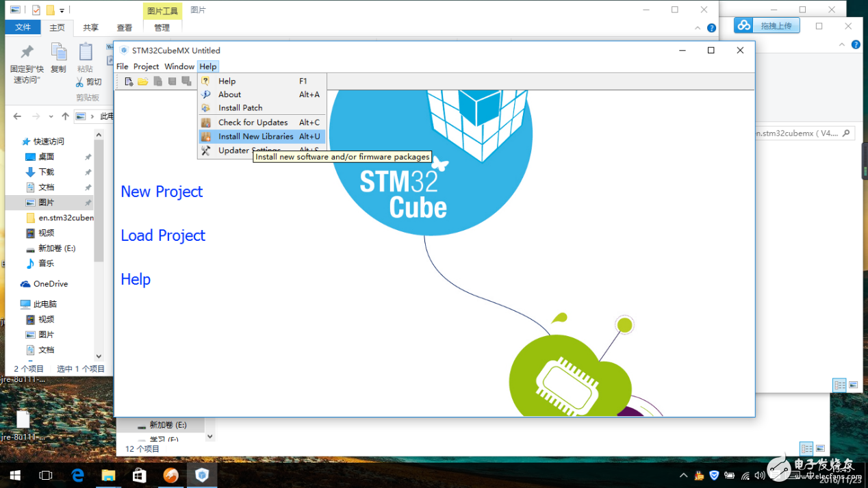Select 文档 under quick access
Screen dimensions: 868x488
46,187
